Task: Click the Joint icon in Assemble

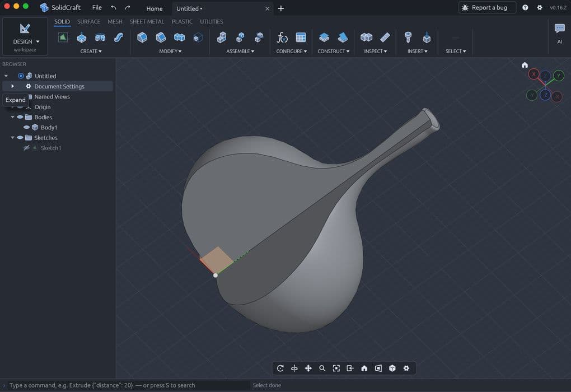Action: coord(240,37)
